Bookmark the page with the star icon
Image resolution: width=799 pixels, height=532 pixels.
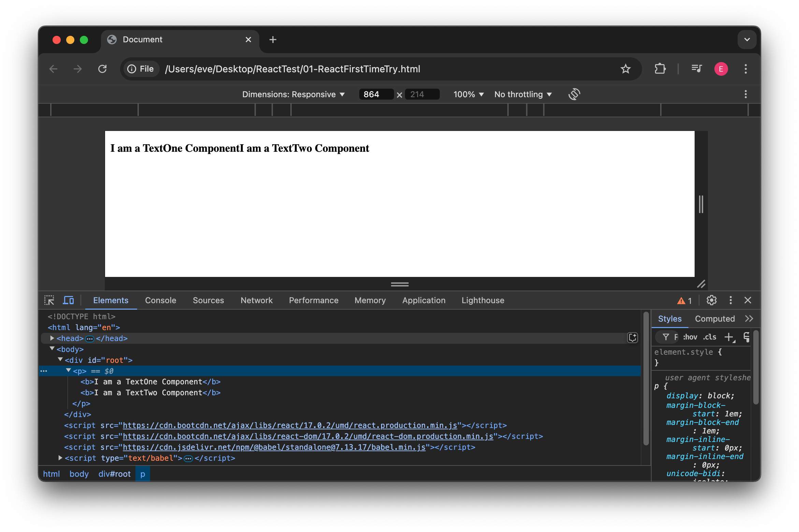625,69
